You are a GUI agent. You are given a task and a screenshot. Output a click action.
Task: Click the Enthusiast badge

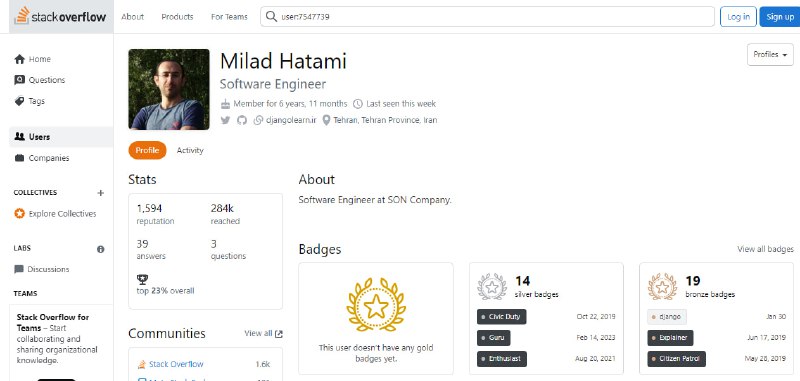(x=502, y=359)
